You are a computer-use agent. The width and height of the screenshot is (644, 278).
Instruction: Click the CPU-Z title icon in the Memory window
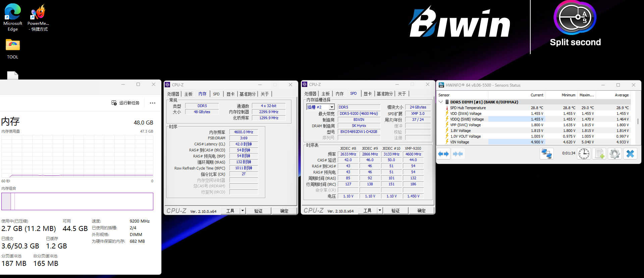[168, 85]
